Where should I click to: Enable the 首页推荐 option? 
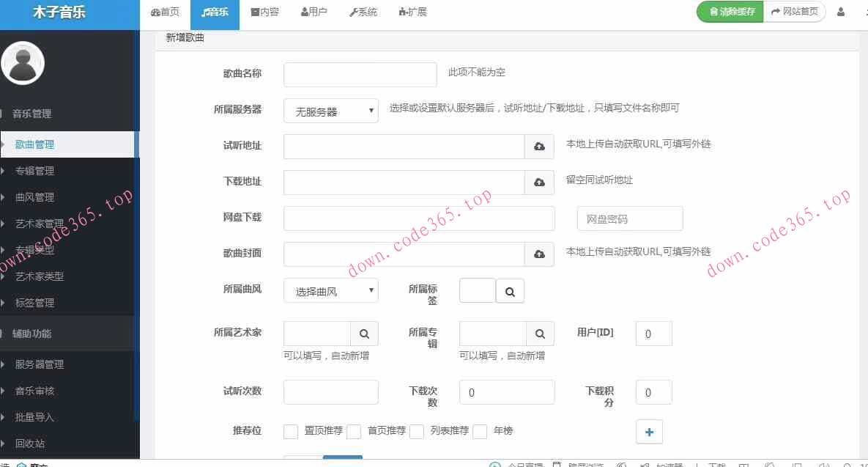[x=354, y=432]
